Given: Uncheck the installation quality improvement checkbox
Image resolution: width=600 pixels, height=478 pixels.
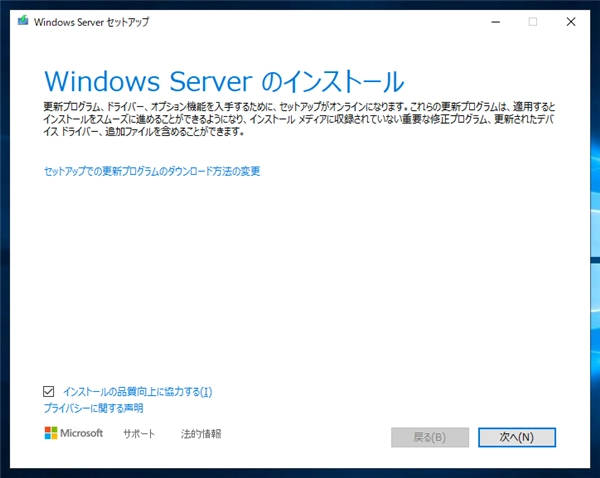Looking at the screenshot, I should [x=49, y=392].
